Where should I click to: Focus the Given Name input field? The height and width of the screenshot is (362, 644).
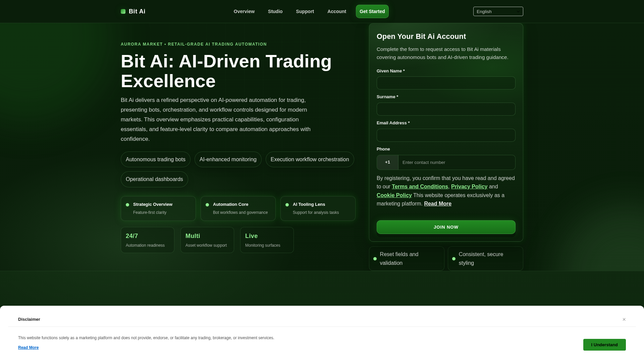click(x=446, y=83)
